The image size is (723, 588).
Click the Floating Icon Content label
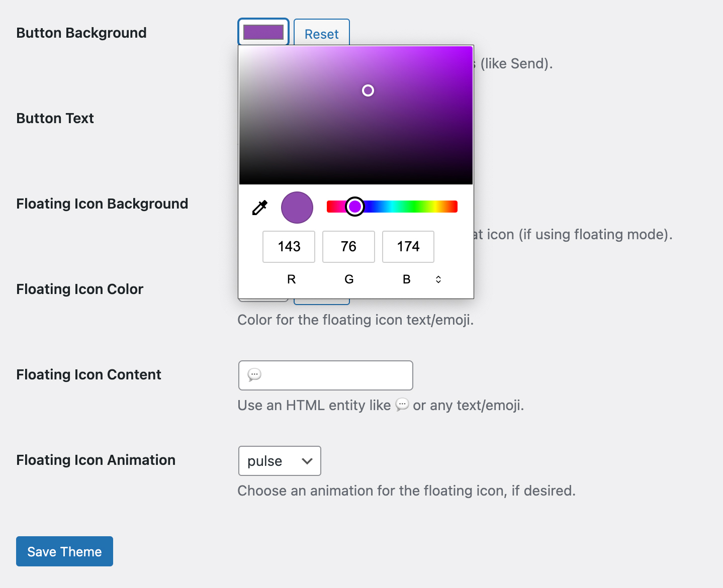coord(88,375)
